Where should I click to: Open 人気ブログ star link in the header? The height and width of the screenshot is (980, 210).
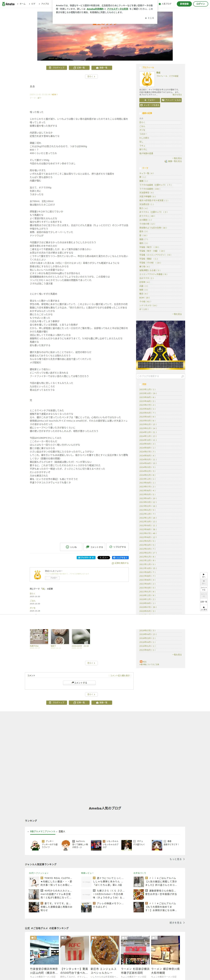[165, 4]
